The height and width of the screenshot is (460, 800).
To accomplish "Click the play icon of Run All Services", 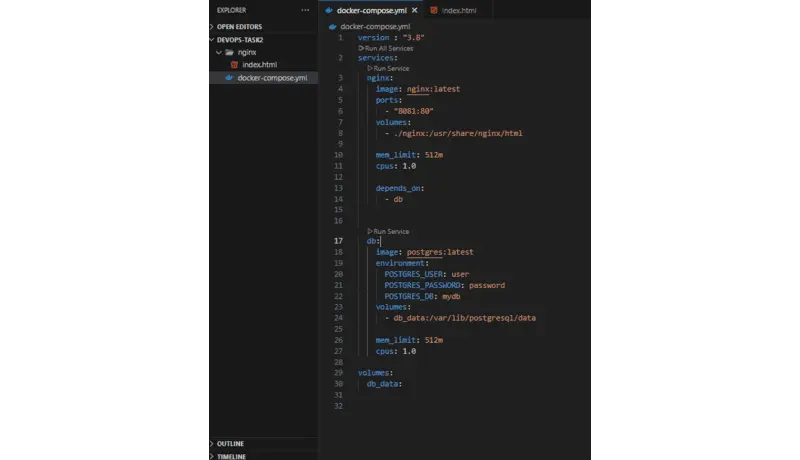I will [x=361, y=48].
